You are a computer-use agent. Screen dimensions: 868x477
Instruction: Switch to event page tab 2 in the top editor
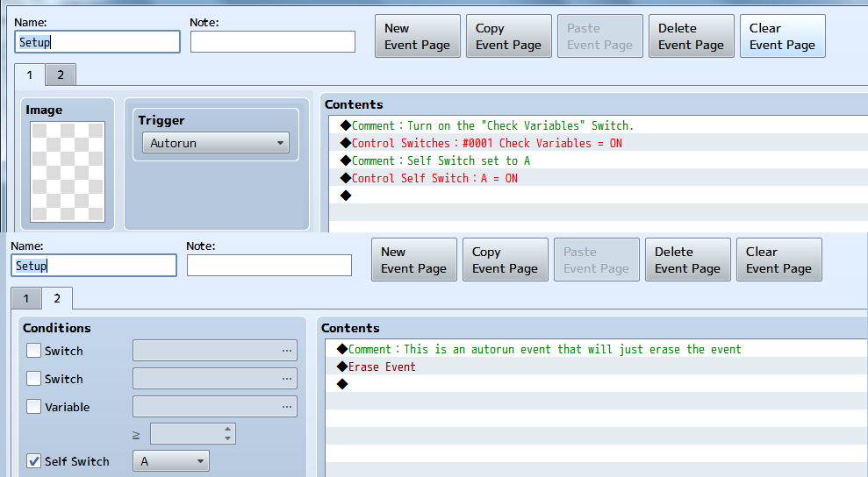tap(61, 75)
